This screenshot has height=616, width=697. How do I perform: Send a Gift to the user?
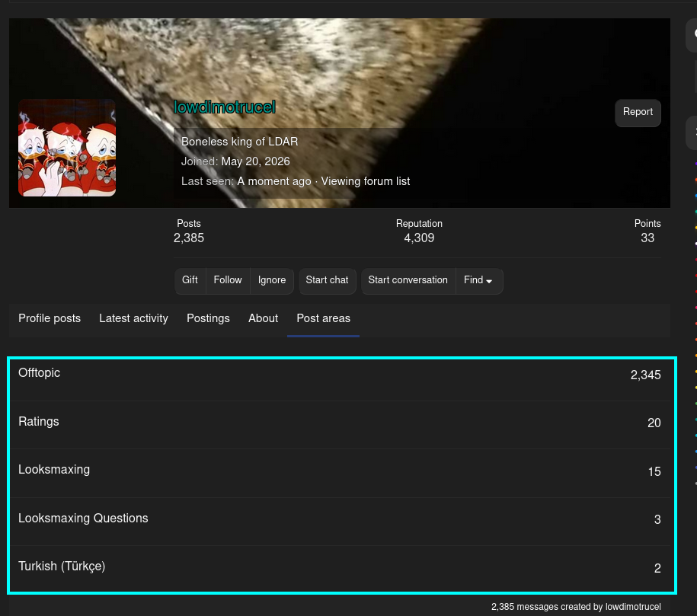(190, 280)
